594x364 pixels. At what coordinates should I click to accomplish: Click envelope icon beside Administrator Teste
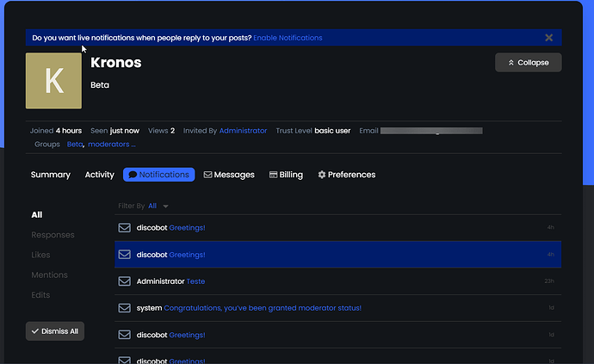[x=124, y=281]
